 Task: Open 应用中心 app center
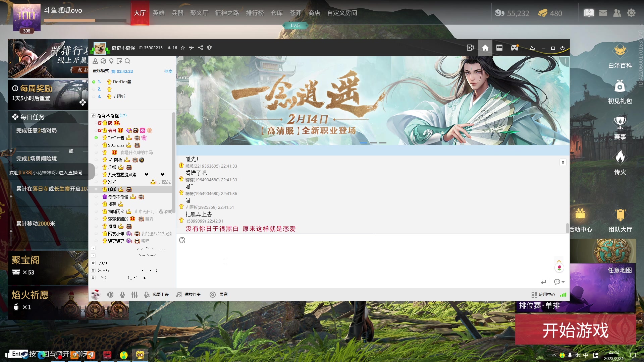(x=543, y=295)
